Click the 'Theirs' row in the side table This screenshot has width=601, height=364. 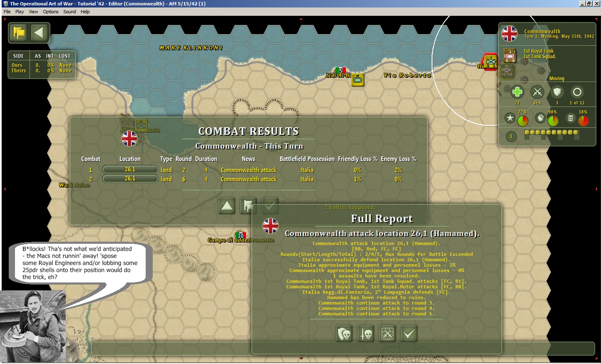point(42,71)
